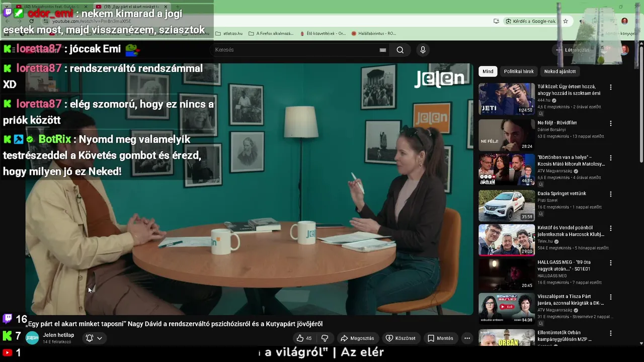644x362 pixels.
Task: Close the active YouTube browser tab
Action: 166,7
